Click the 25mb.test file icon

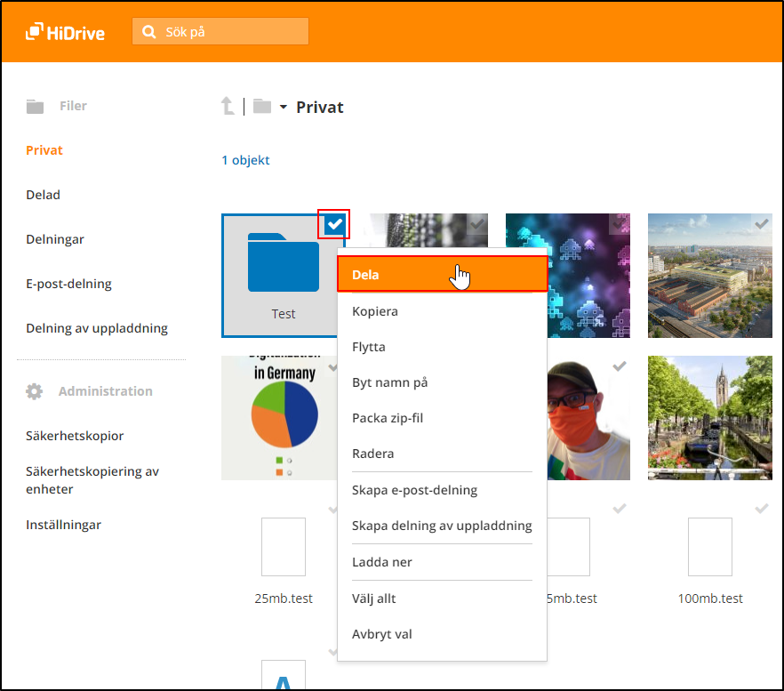[x=283, y=547]
